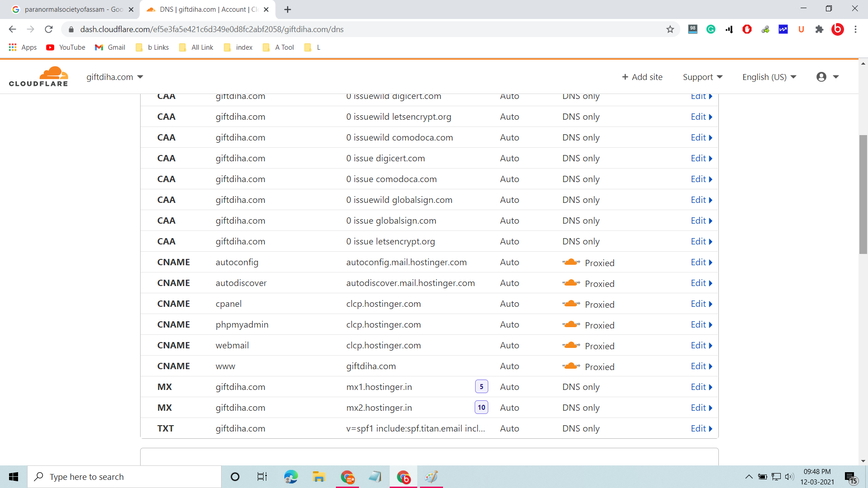Click the taskbar search box
The height and width of the screenshot is (488, 868).
pos(124,477)
